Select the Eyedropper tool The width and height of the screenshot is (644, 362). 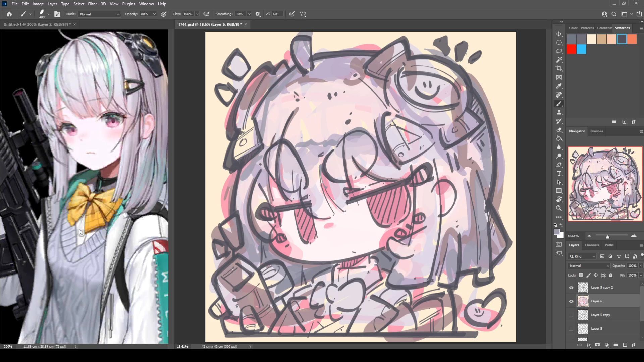point(559,86)
